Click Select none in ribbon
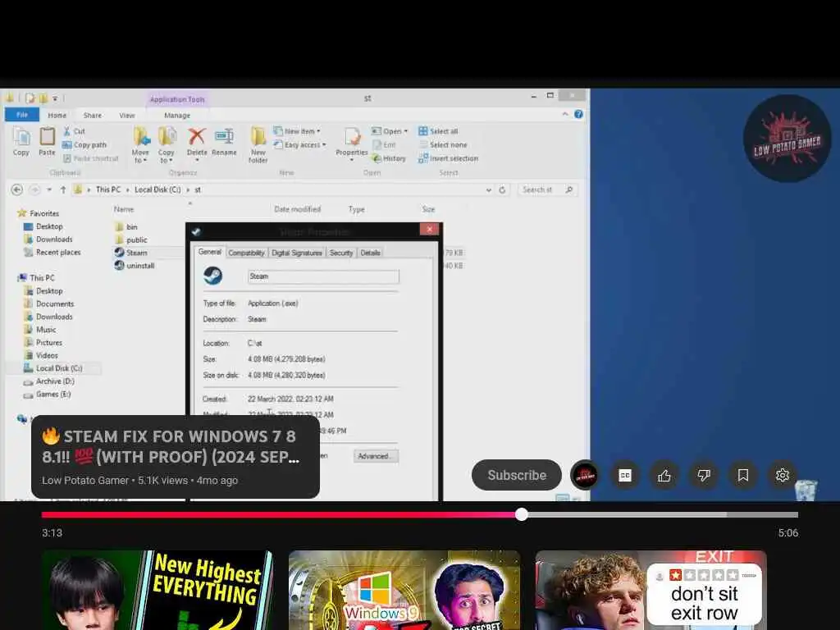Viewport: 840px width, 630px height. pyautogui.click(x=443, y=144)
